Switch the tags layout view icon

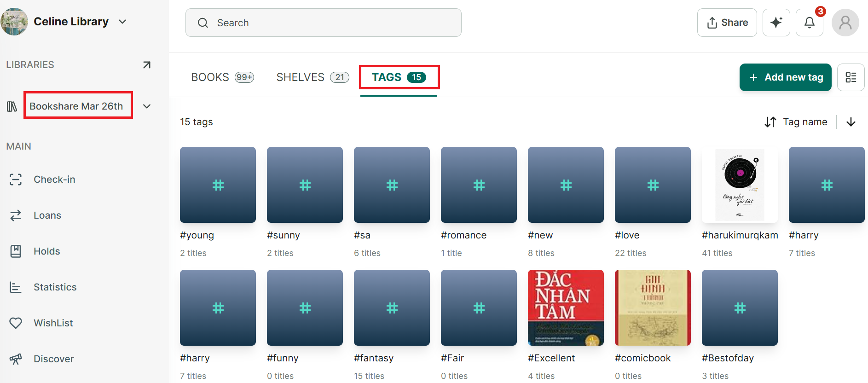(x=851, y=77)
